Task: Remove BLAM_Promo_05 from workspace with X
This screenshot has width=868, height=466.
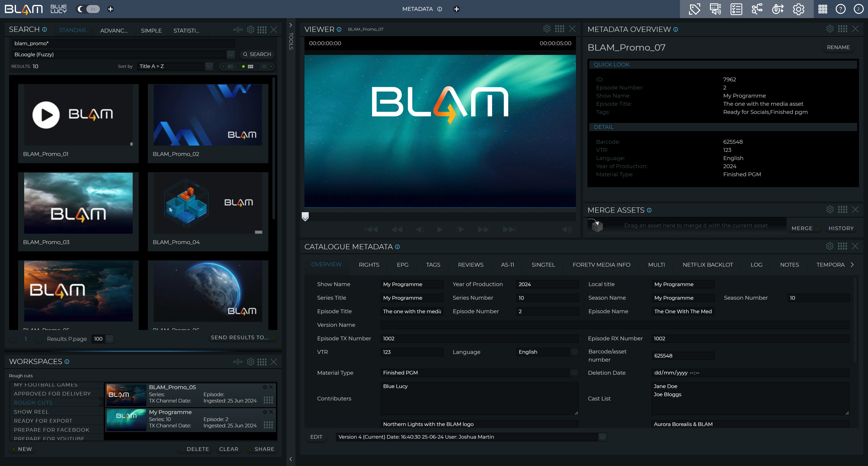Action: (x=271, y=387)
